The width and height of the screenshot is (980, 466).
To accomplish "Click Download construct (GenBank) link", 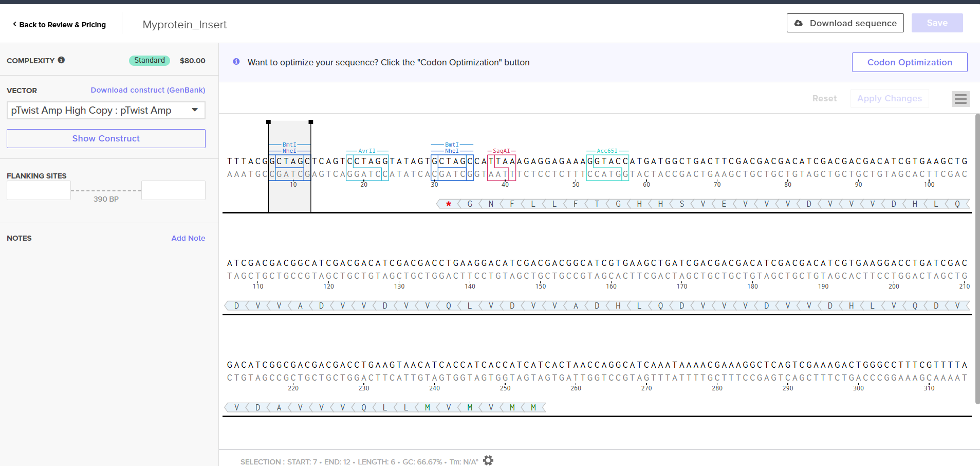I will click(x=148, y=90).
